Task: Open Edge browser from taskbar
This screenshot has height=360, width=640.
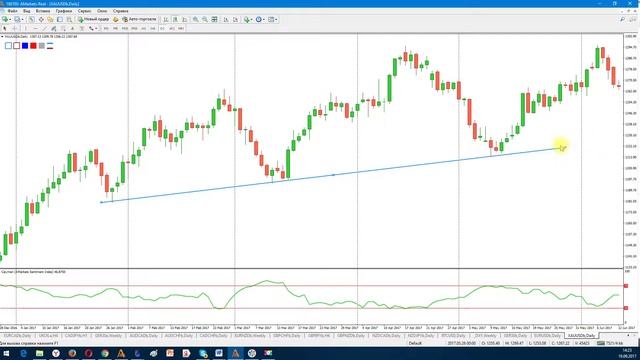Action: [23, 353]
